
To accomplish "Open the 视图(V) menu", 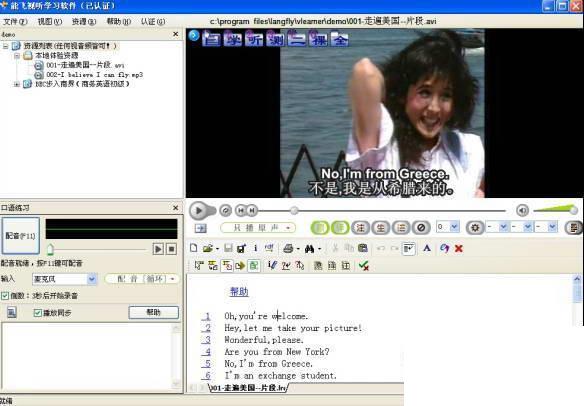I will pyautogui.click(x=50, y=22).
